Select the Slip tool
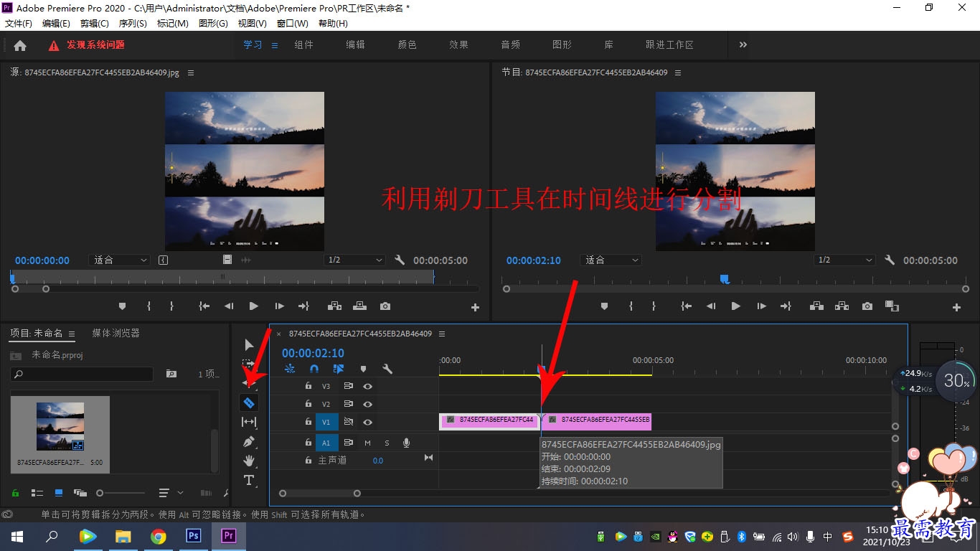Image resolution: width=980 pixels, height=551 pixels. (249, 422)
